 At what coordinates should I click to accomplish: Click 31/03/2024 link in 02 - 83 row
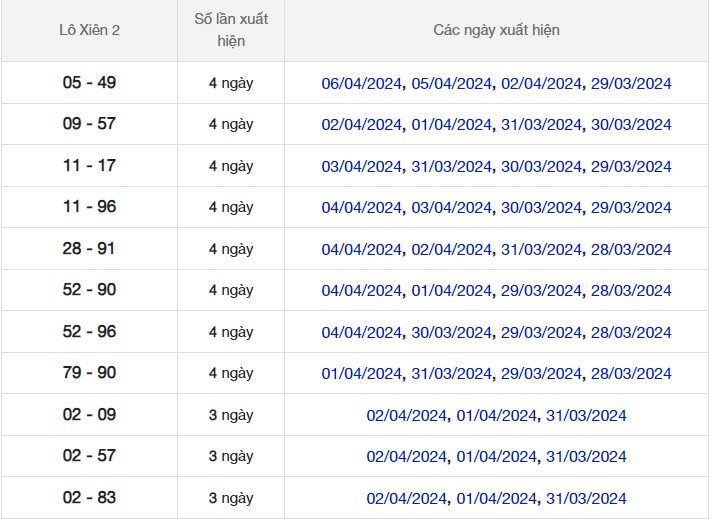[586, 499]
